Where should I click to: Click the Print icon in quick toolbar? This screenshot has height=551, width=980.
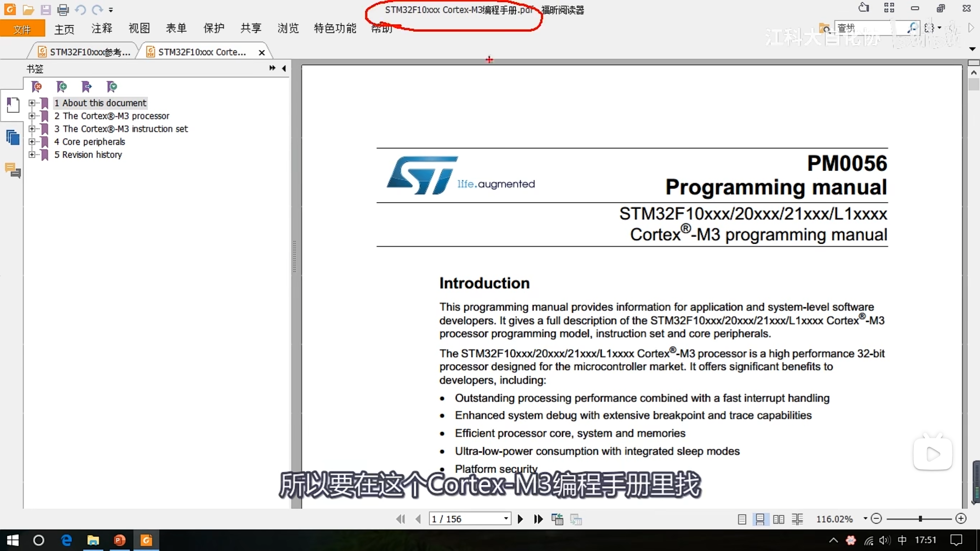pos(63,10)
